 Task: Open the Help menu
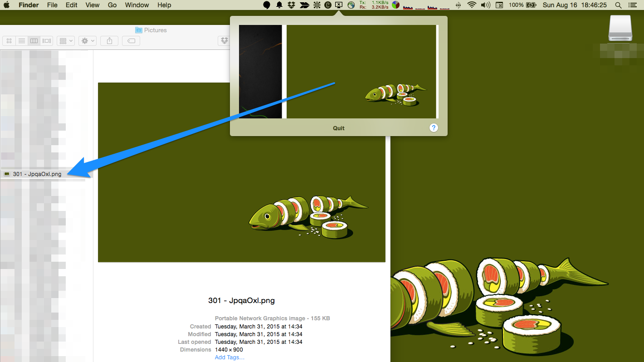[x=164, y=5]
